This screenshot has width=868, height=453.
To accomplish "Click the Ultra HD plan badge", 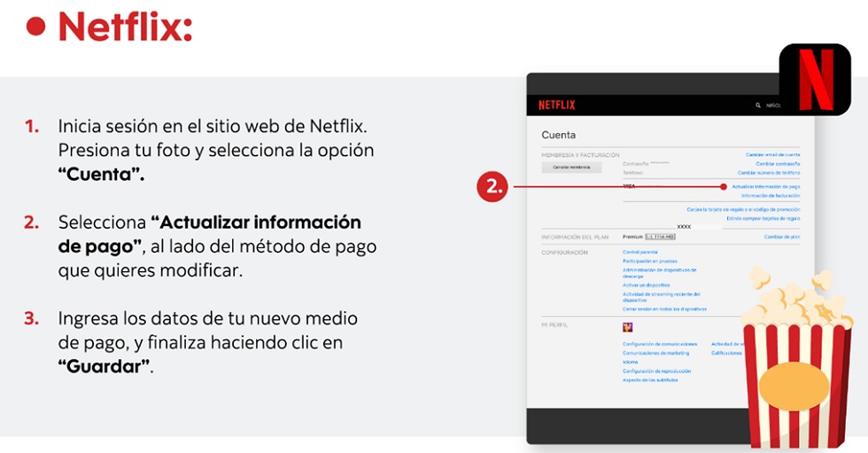I will click(661, 237).
